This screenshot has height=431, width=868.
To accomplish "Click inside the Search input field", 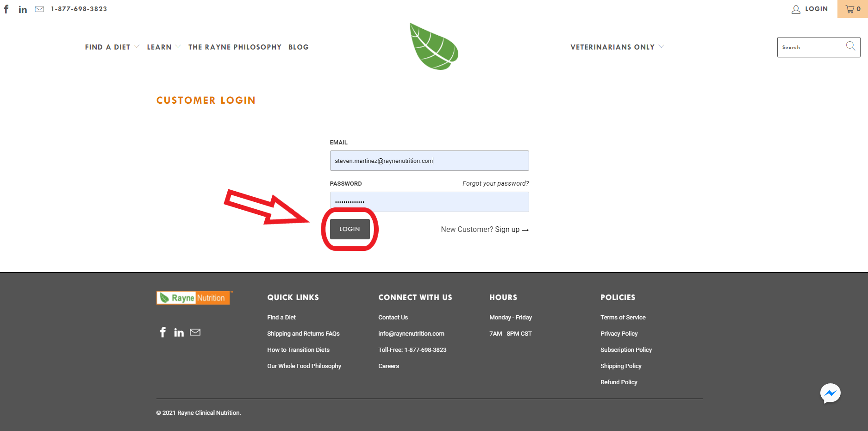I will (812, 47).
